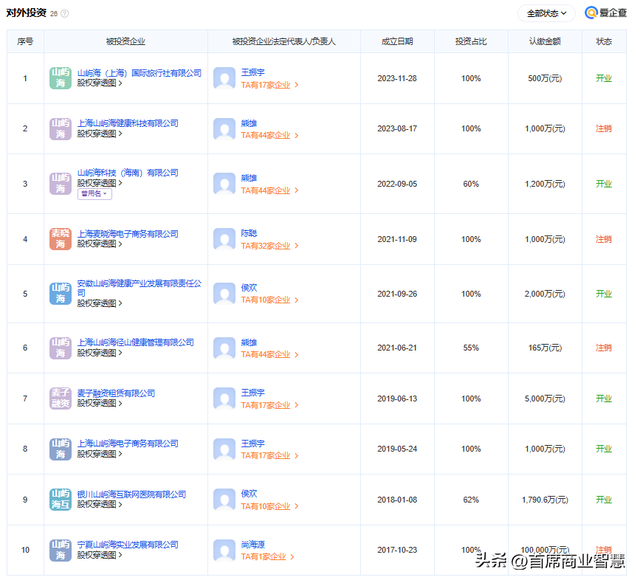640x583 pixels.
Task: Click 王振宇 avatar in row 1
Action: tap(224, 78)
